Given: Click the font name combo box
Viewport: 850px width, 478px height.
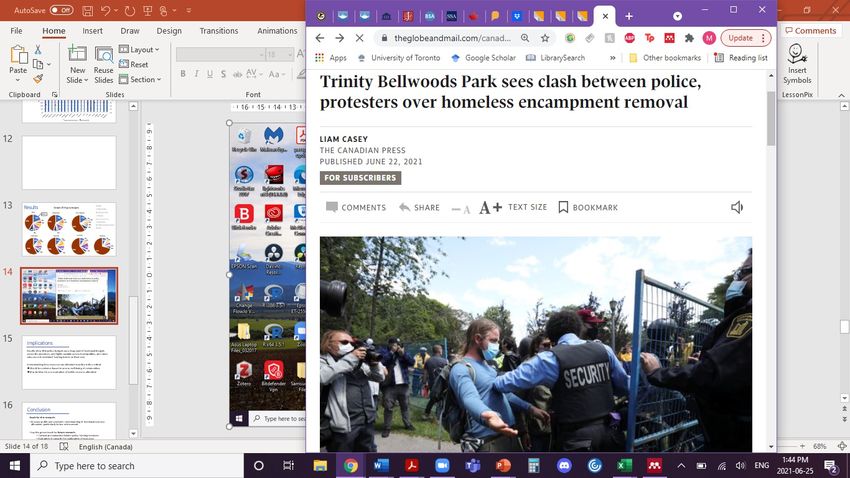Looking at the screenshot, I should click(221, 54).
